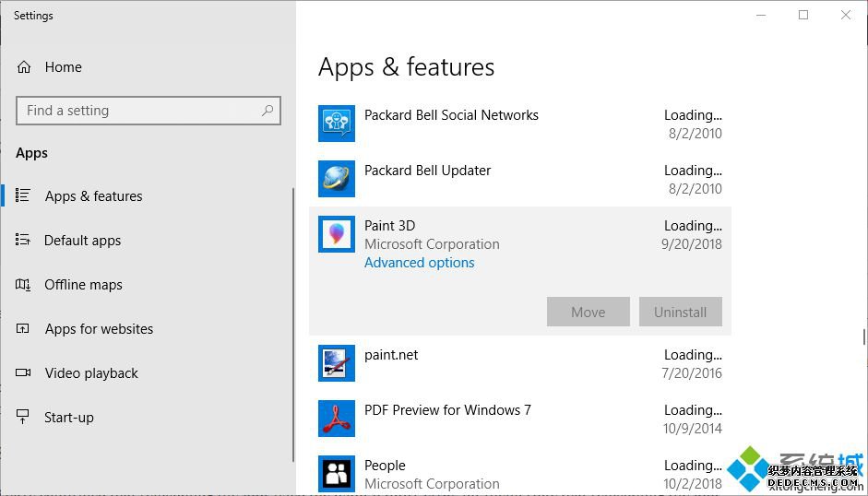Click the Start-up icon
The width and height of the screenshot is (868, 496).
pos(23,417)
